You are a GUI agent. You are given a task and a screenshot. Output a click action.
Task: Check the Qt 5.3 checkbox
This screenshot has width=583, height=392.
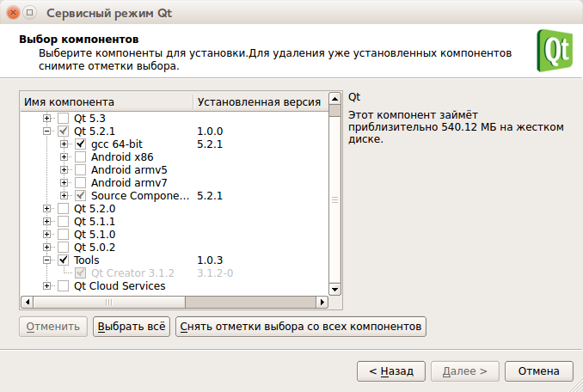point(64,118)
